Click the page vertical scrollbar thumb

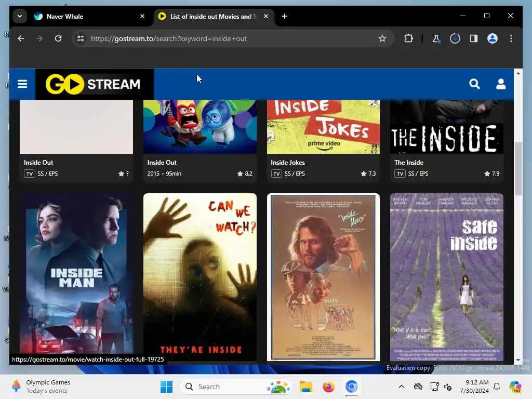click(x=518, y=169)
